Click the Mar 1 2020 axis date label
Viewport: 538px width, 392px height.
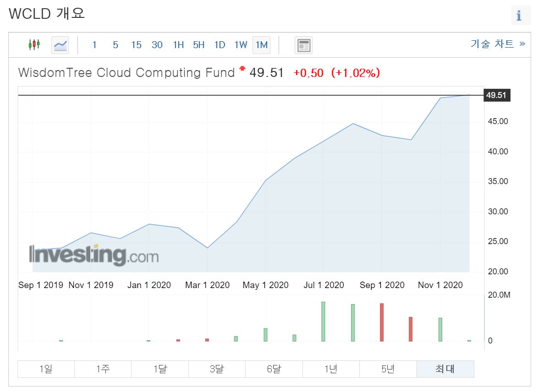click(x=207, y=285)
